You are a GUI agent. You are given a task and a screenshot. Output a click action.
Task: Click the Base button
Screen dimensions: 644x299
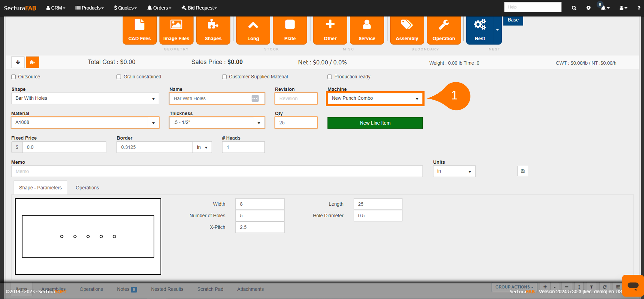[513, 20]
